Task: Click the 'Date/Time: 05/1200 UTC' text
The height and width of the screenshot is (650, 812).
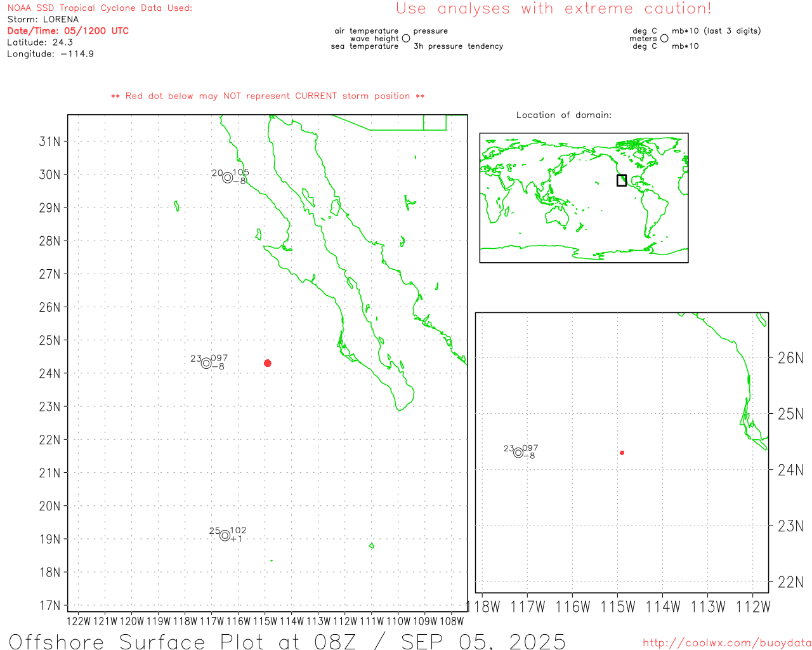Action: [x=68, y=30]
